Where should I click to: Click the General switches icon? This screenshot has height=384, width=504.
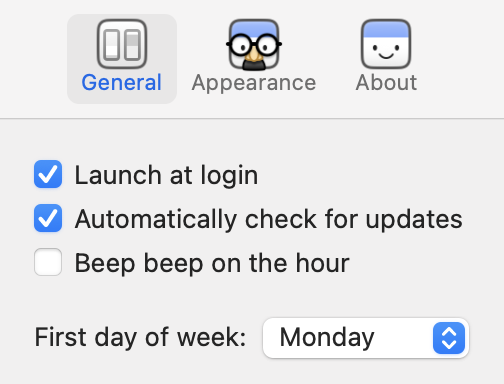point(122,44)
